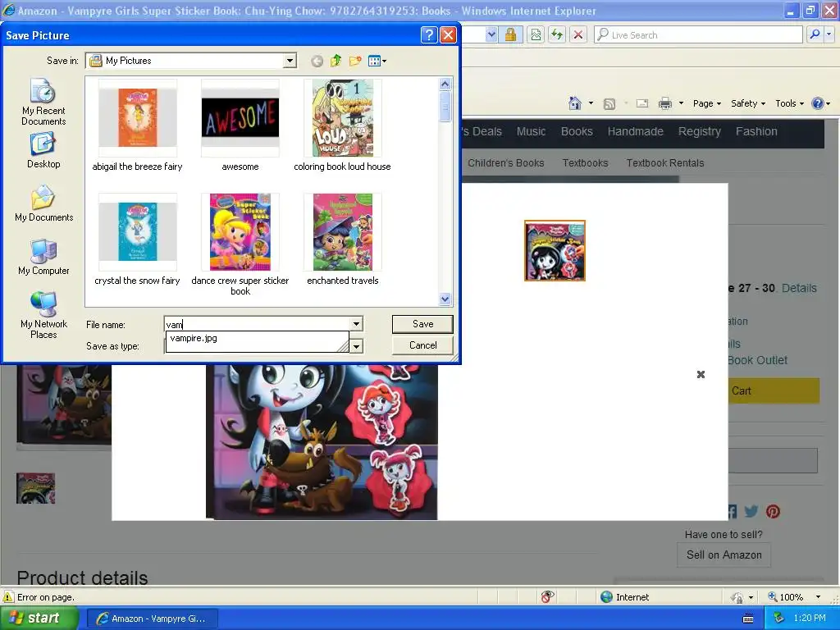
Task: Click the Read Mail icon in the command bar
Action: point(641,103)
